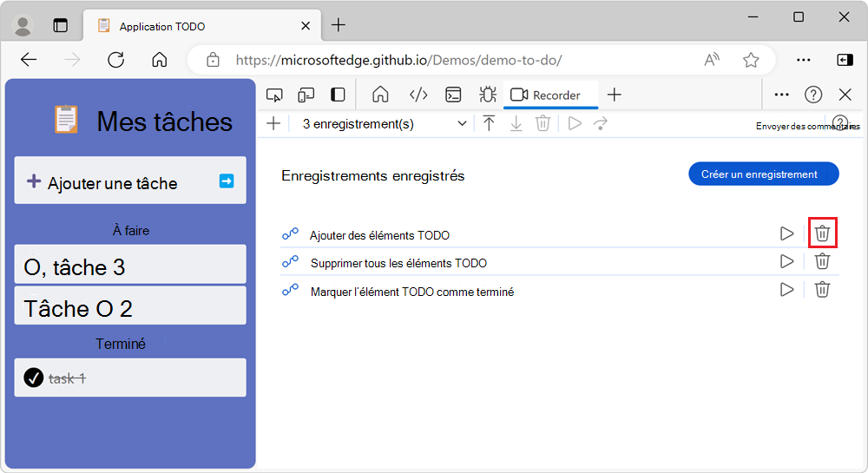
Task: Open DevTools Welcome home tool
Action: tap(380, 95)
